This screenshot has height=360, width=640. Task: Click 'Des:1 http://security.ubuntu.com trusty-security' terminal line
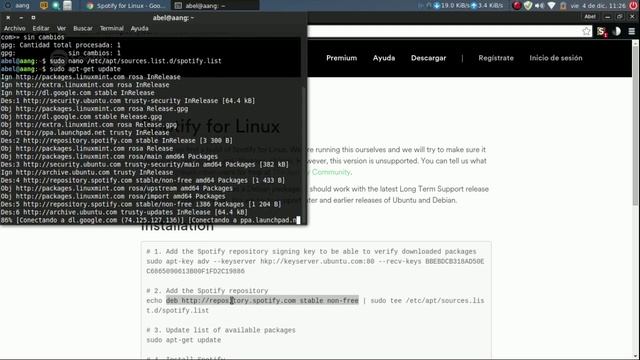[128, 101]
